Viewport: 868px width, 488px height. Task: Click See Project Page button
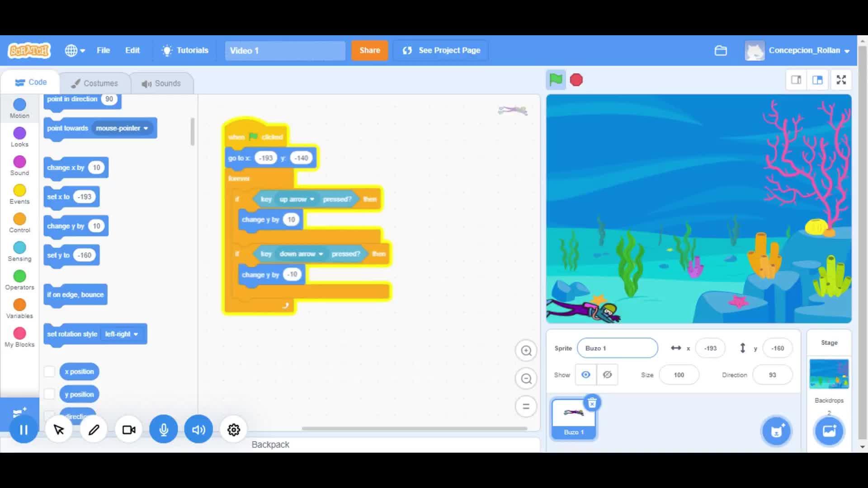coord(441,51)
